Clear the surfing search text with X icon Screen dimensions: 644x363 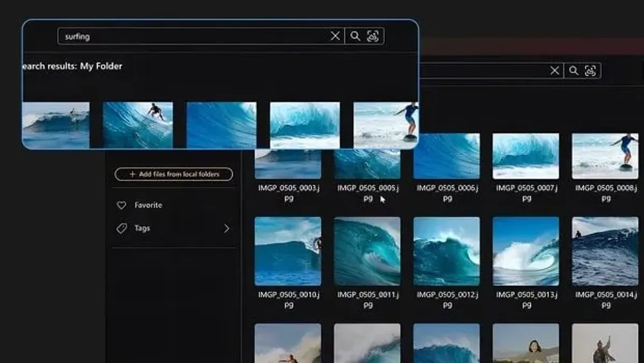[x=335, y=36]
